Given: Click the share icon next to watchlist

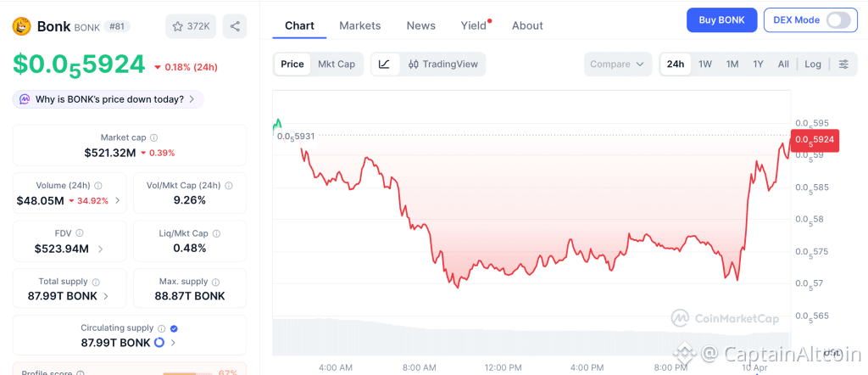Looking at the screenshot, I should coord(235,26).
